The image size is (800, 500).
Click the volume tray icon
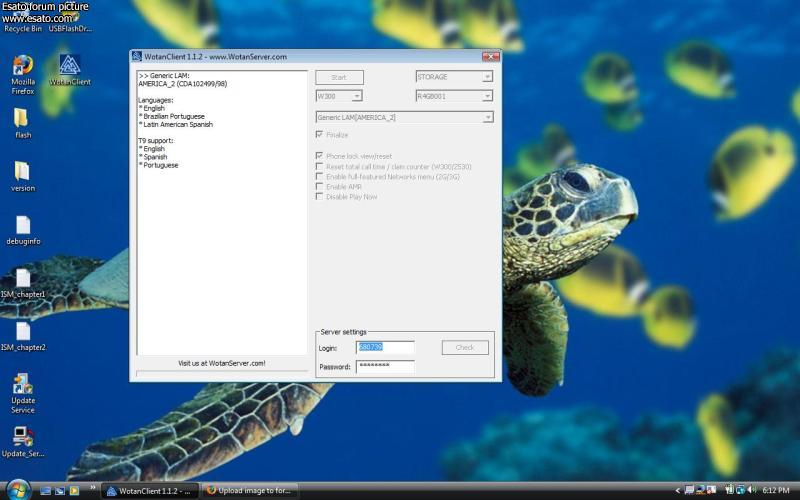[752, 490]
